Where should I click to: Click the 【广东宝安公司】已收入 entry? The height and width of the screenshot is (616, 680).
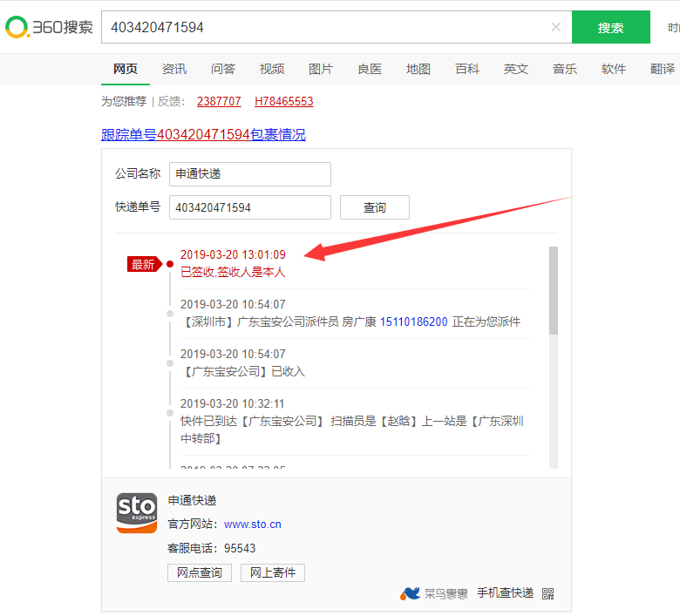243,371
